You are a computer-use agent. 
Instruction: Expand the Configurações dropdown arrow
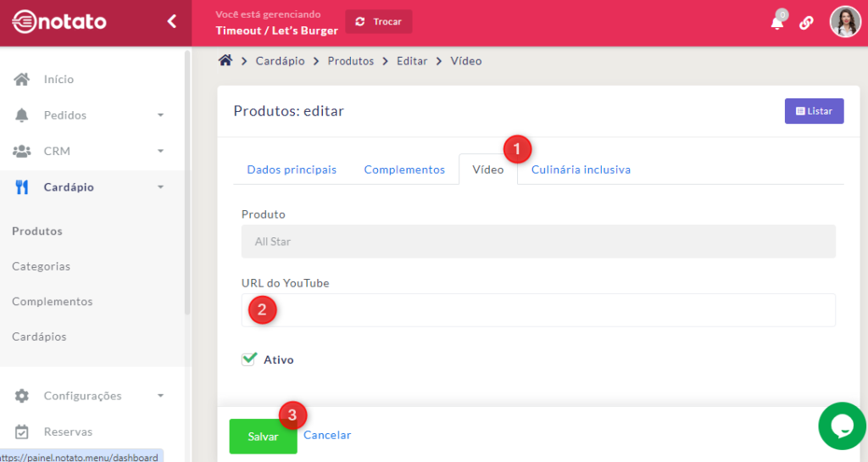160,396
